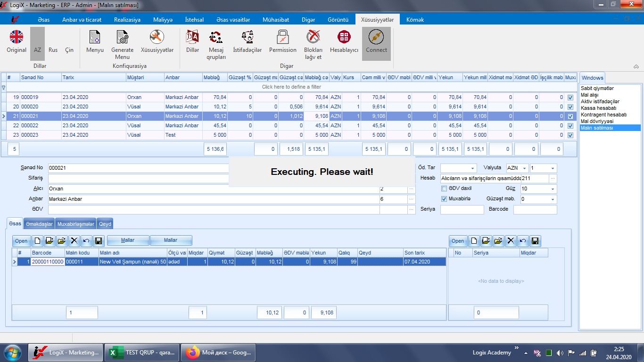The width and height of the screenshot is (644, 362).
Task: Select the Original language flag icon
Action: (17, 38)
